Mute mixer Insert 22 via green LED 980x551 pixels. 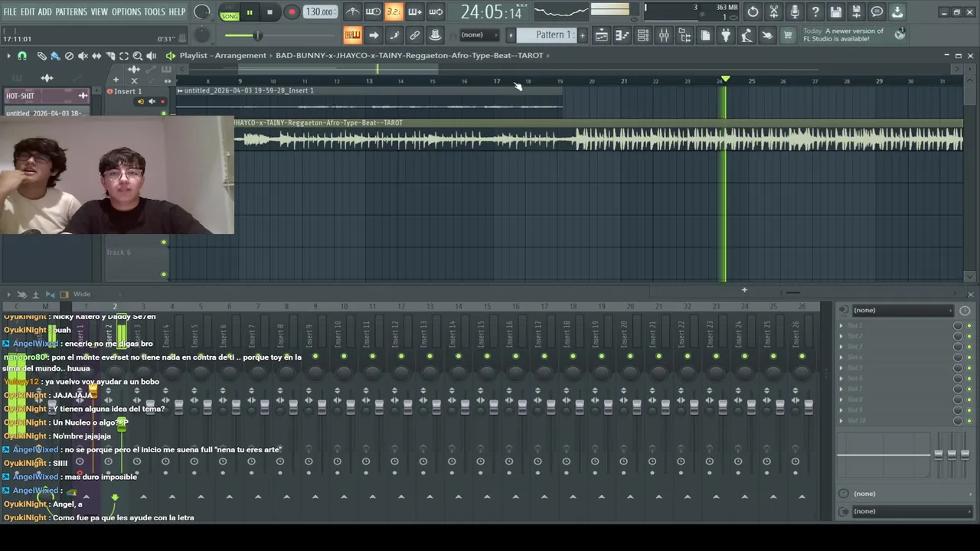688,357
